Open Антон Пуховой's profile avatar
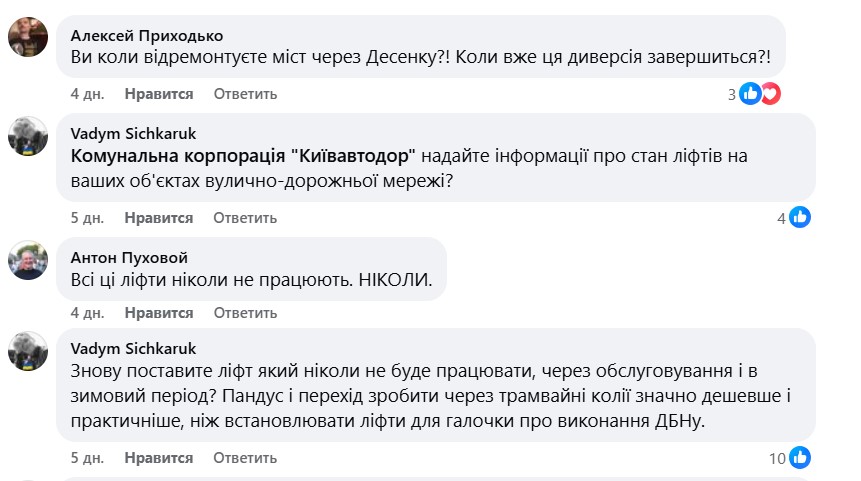The height and width of the screenshot is (481, 861). point(28,261)
